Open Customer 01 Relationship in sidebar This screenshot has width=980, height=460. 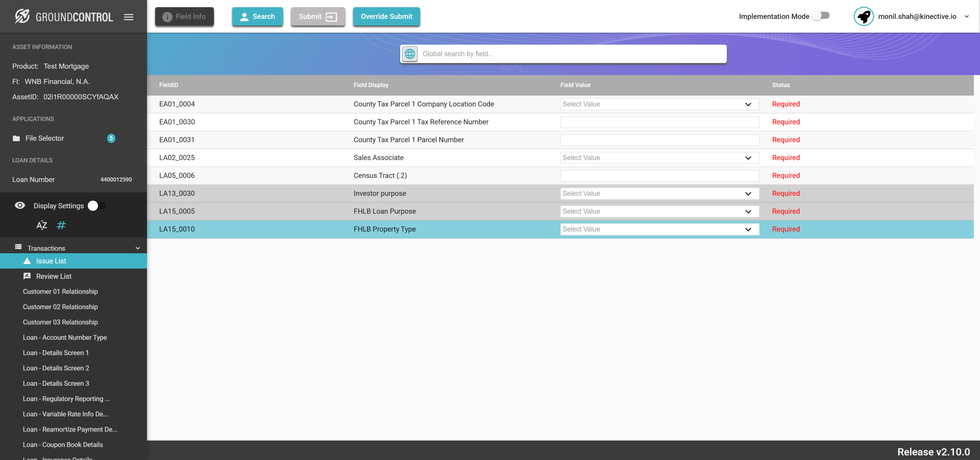point(60,291)
